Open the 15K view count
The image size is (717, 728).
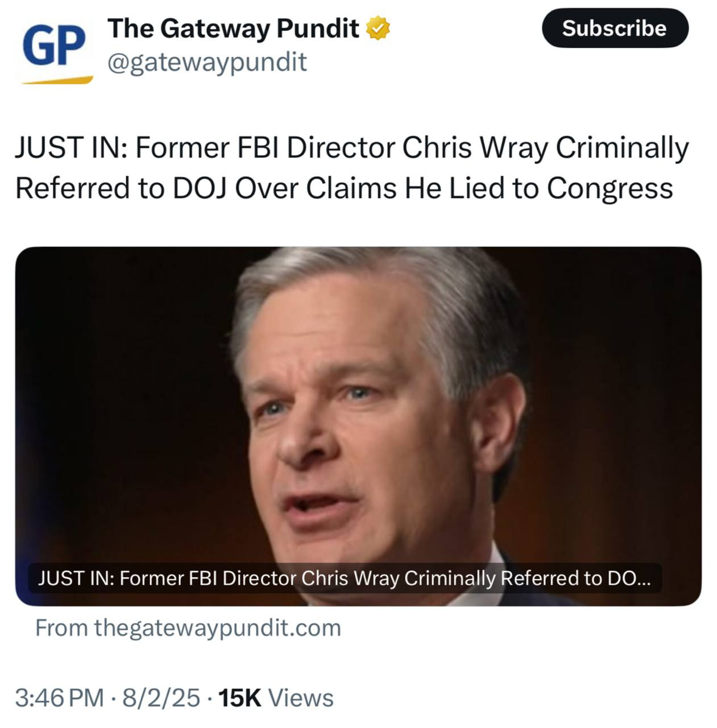(240, 698)
